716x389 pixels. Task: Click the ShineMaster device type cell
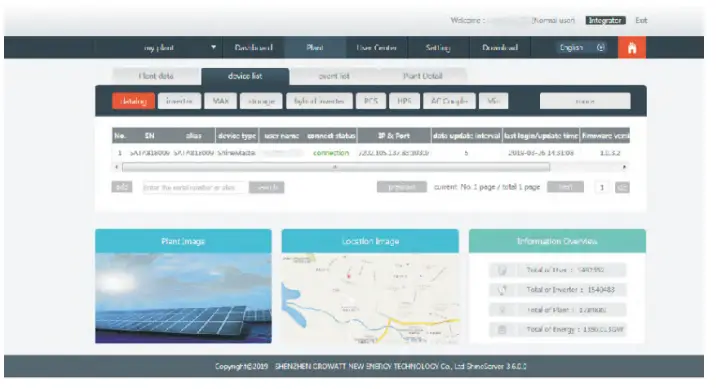(x=237, y=153)
